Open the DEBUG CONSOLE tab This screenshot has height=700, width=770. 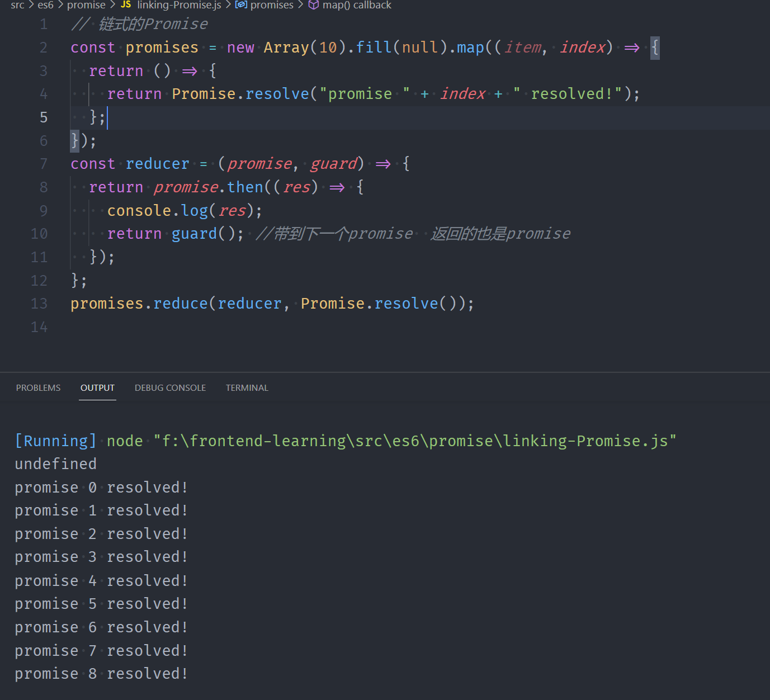point(170,388)
